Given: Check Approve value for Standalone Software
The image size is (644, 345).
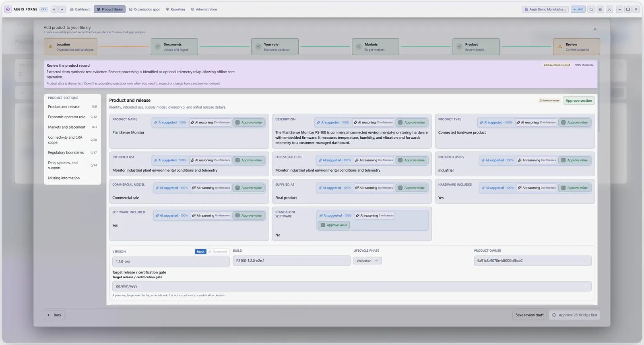Looking at the screenshot, I should click(334, 225).
